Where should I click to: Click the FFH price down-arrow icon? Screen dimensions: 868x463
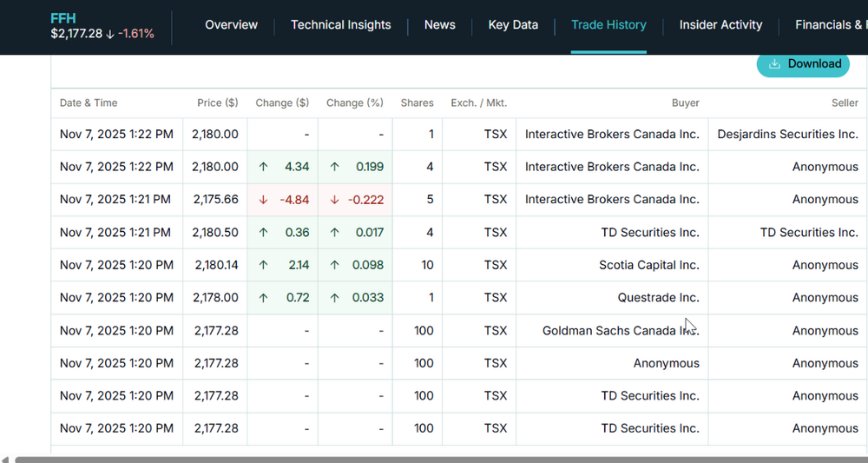(x=110, y=35)
